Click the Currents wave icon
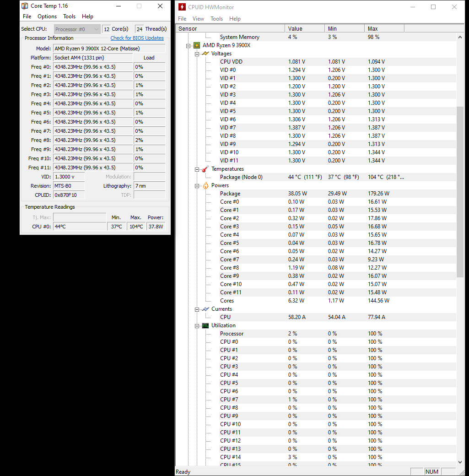The height and width of the screenshot is (476, 469). click(205, 309)
